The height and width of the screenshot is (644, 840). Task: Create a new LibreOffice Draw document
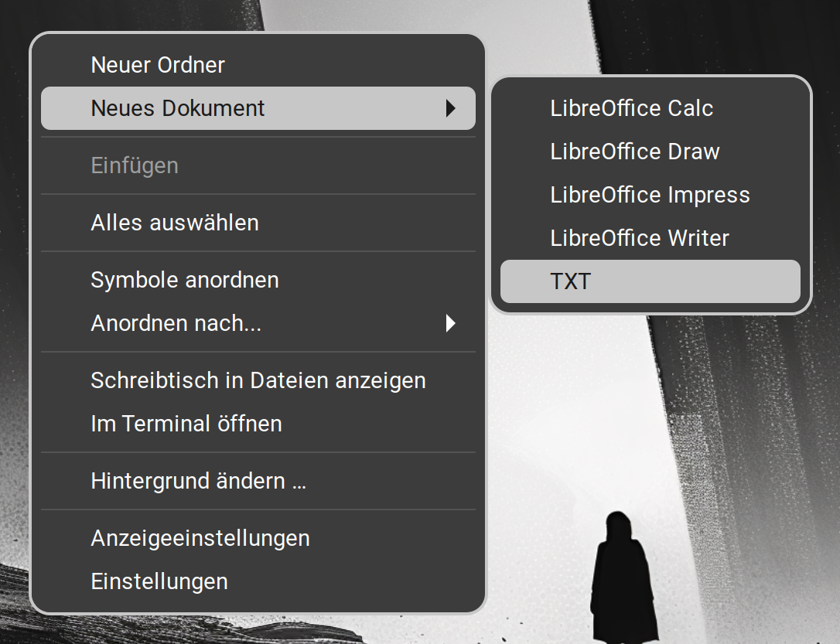635,152
